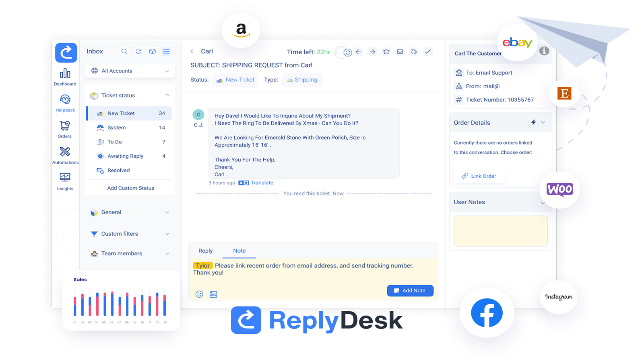Select To Do status filter

click(x=129, y=142)
